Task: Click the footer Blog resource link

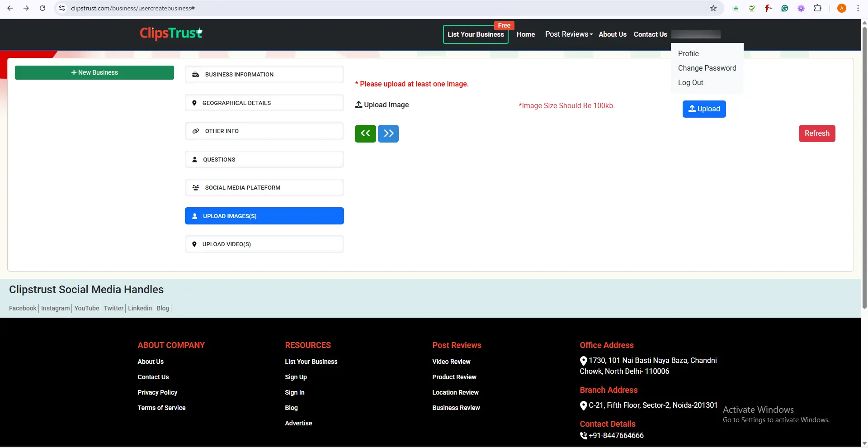Action: (x=291, y=408)
